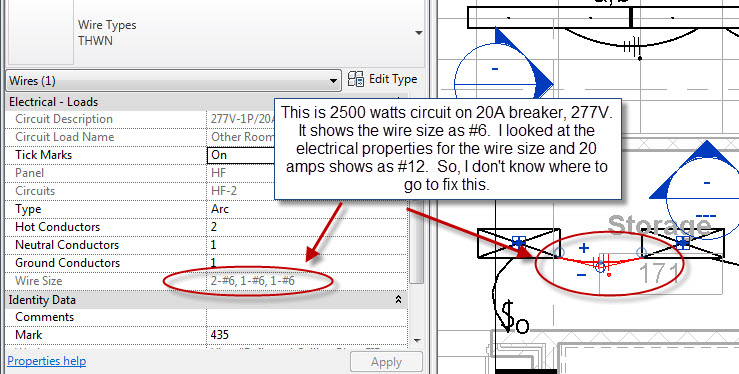
Task: Click the minus tick mark control on wire
Action: [581, 276]
